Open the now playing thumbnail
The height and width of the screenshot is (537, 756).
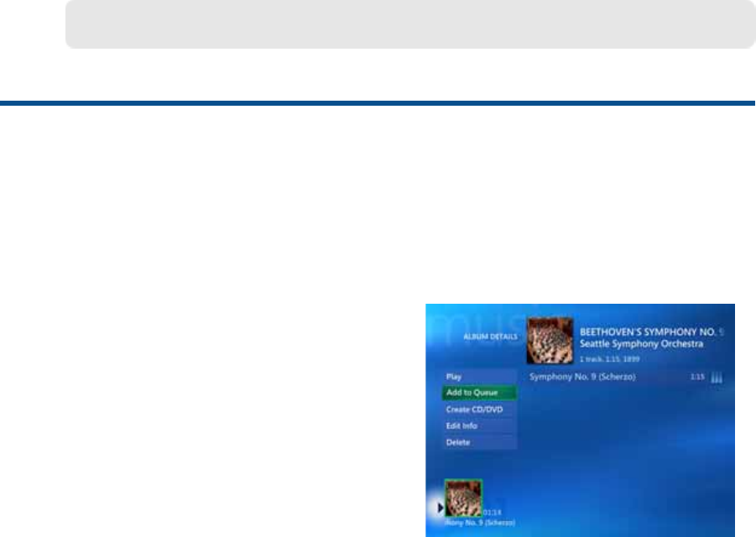point(463,498)
